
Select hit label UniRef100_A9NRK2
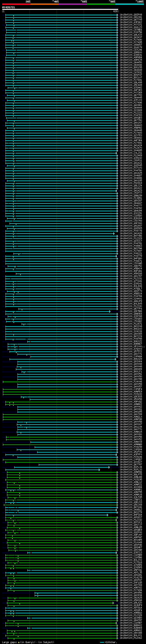(x=131, y=404)
